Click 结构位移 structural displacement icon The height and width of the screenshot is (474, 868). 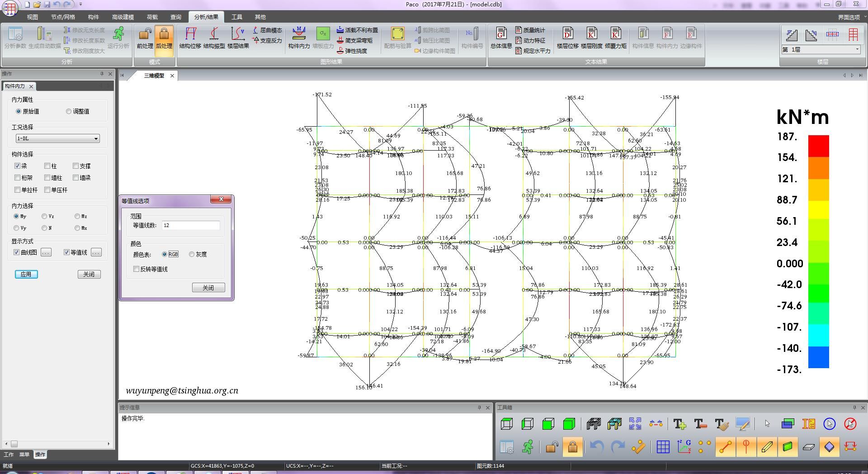190,38
